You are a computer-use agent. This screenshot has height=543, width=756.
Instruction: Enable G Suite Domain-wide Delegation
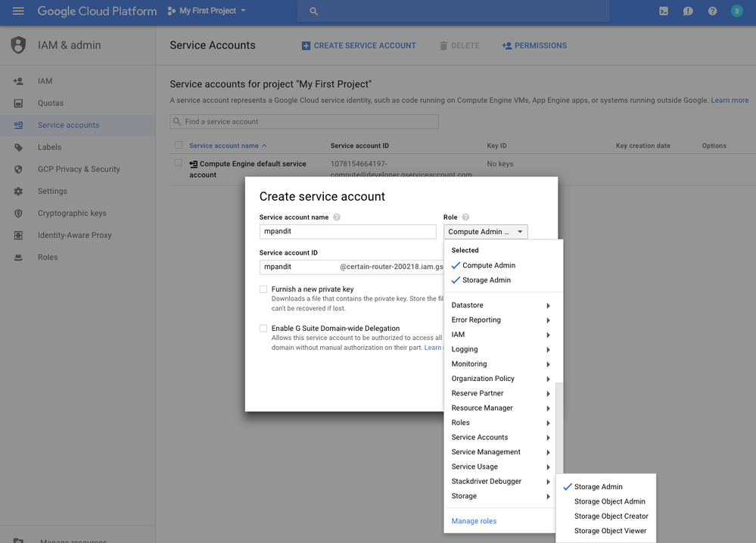pyautogui.click(x=263, y=328)
